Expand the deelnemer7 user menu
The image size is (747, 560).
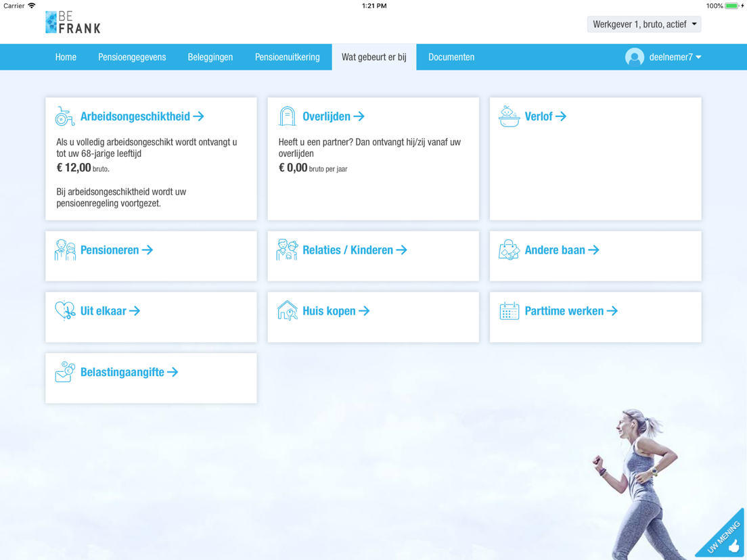click(x=675, y=57)
